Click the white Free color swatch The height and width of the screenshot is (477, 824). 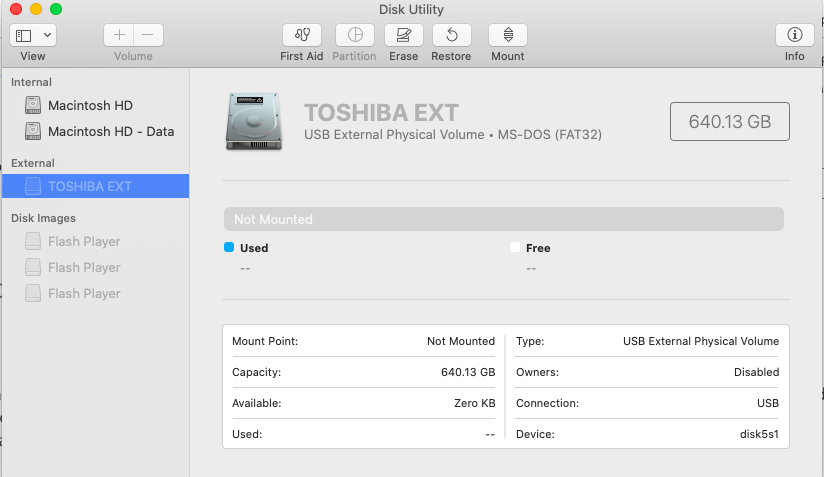(x=514, y=247)
